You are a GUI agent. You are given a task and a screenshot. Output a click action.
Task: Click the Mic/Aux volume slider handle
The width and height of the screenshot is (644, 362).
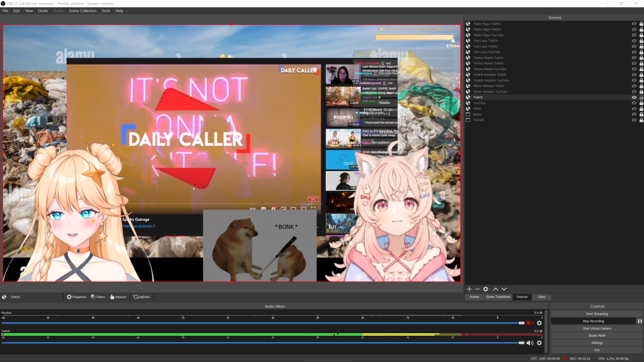click(x=521, y=323)
